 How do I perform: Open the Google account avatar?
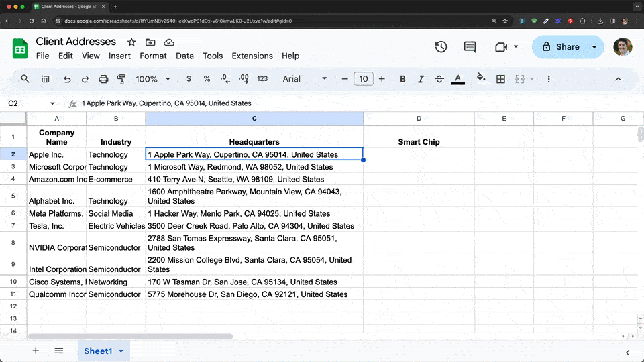(x=623, y=47)
